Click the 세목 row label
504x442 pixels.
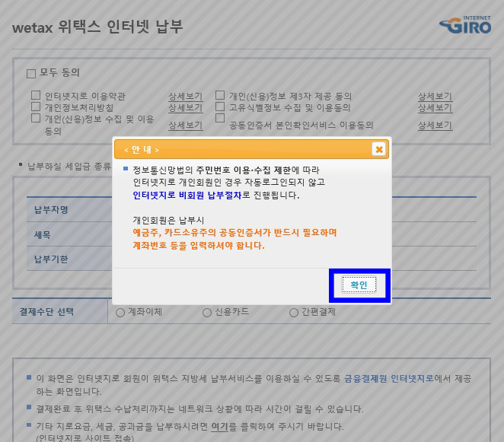[x=43, y=234]
